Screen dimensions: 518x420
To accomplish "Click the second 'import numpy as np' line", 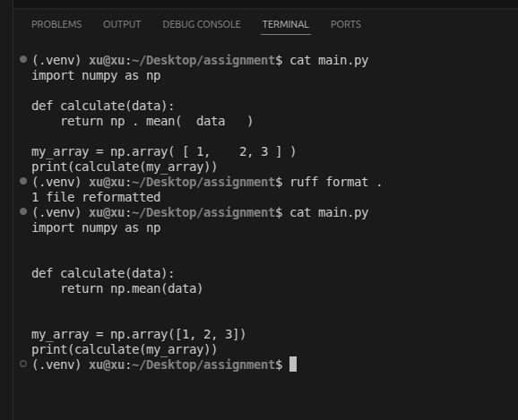I will 96,228.
